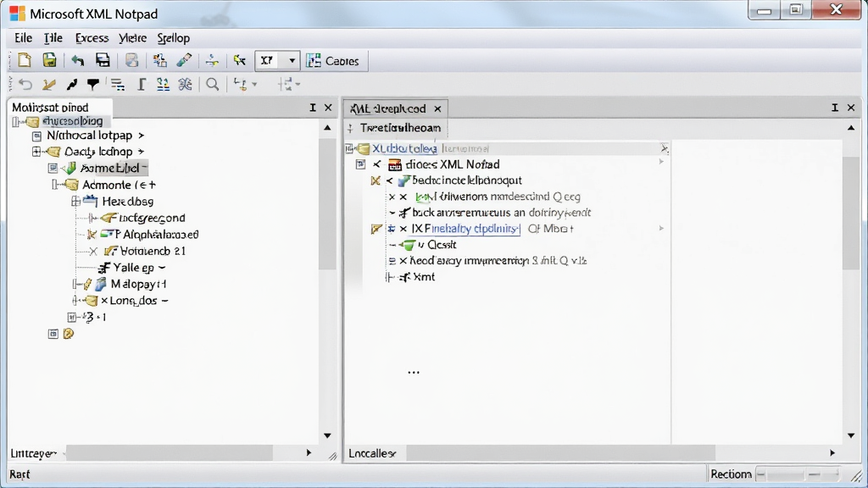868x488 pixels.
Task: Toggle the orange X beside 'Alqplvalarced'
Action: coord(92,235)
